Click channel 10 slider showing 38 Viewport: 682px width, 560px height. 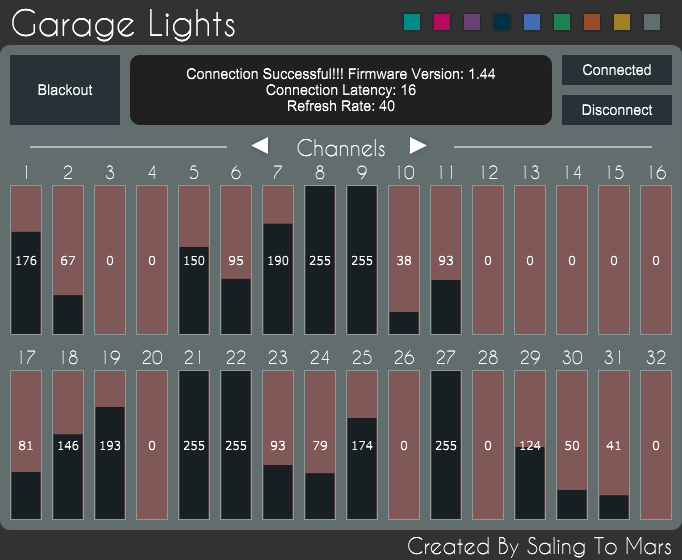404,260
